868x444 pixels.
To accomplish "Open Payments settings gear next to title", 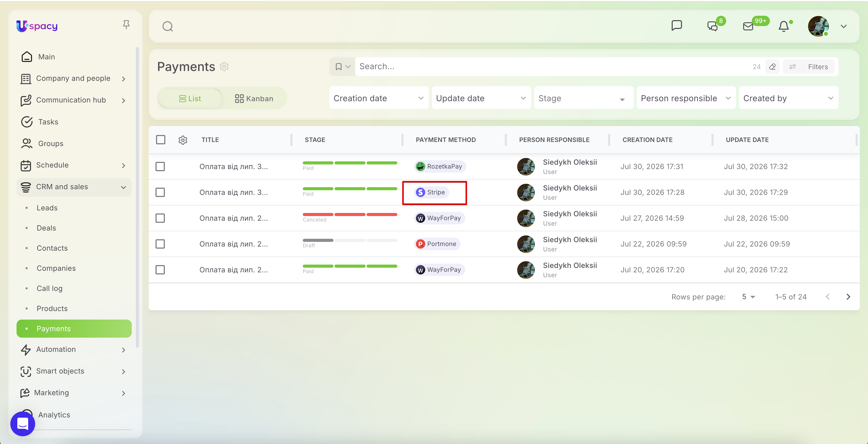I will [x=224, y=67].
